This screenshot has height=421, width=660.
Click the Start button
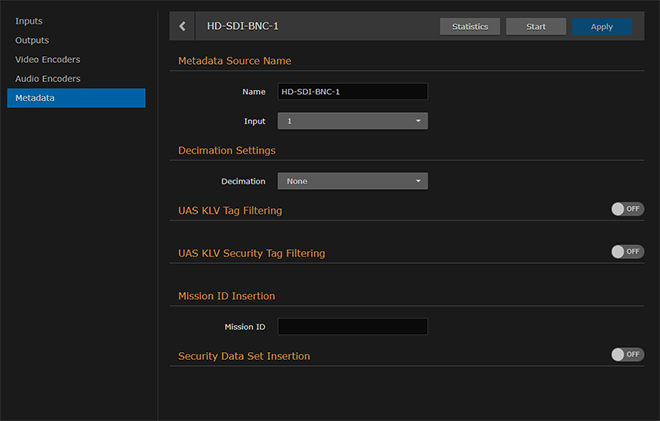(x=536, y=27)
